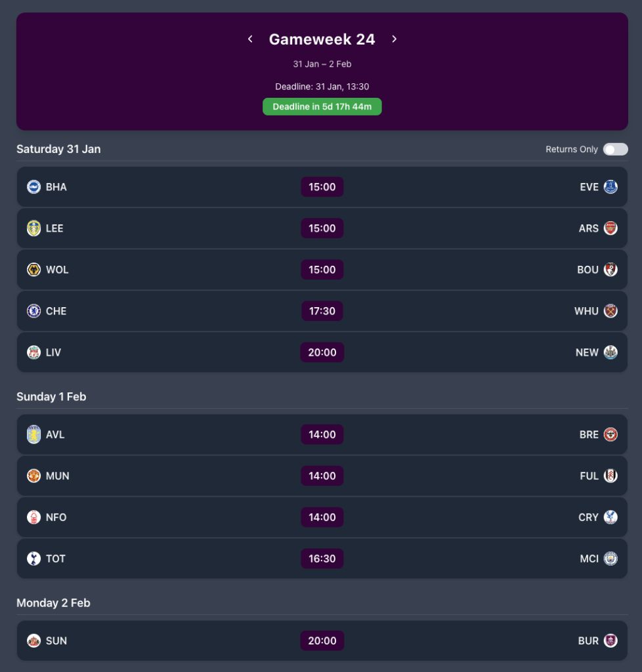Click the Chelsea club badge
This screenshot has height=672, width=642.
click(33, 310)
